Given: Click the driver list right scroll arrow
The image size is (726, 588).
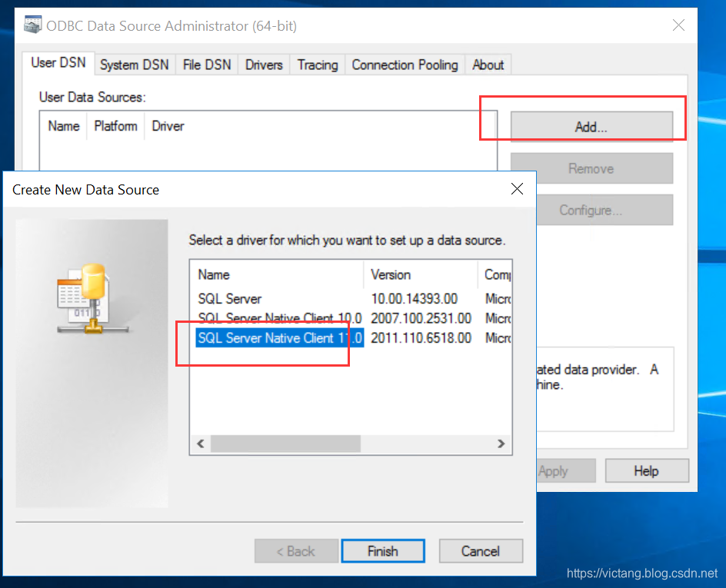Looking at the screenshot, I should [501, 443].
